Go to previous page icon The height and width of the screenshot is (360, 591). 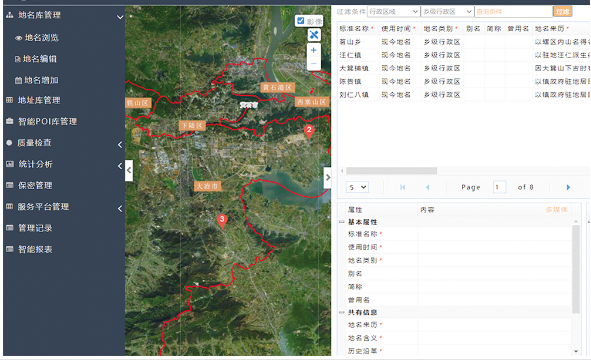427,187
